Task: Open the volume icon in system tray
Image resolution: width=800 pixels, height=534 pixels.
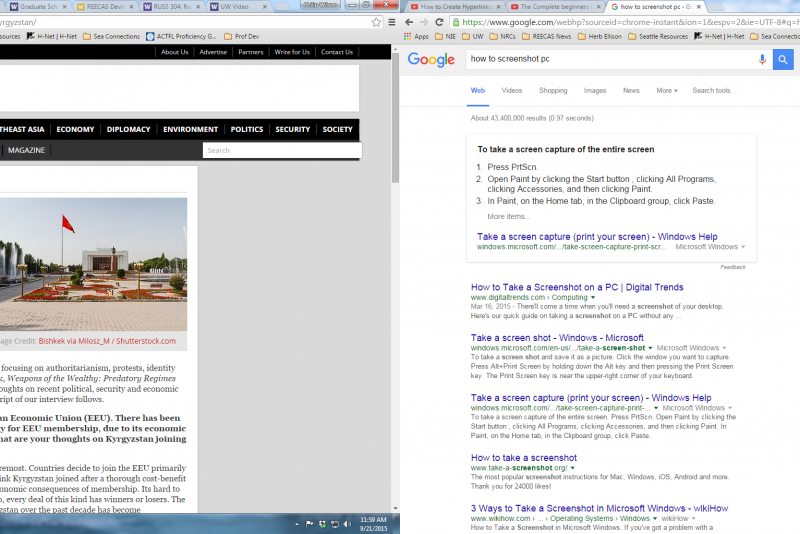Action: [347, 524]
